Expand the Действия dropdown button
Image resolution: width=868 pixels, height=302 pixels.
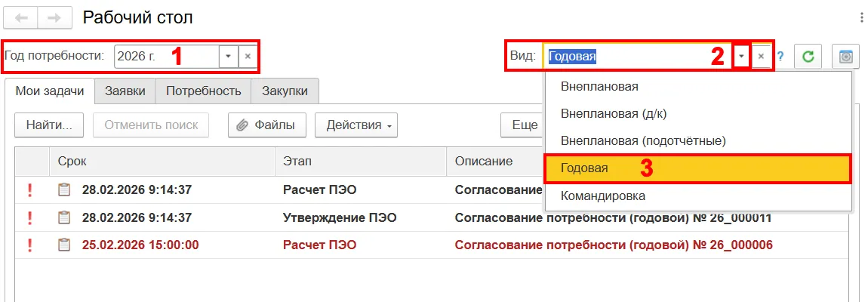[x=356, y=125]
